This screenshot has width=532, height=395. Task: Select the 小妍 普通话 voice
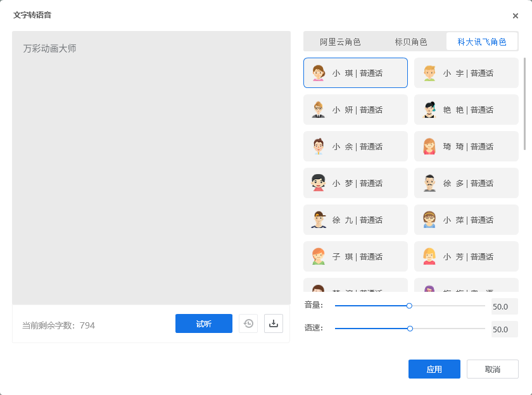pyautogui.click(x=355, y=110)
